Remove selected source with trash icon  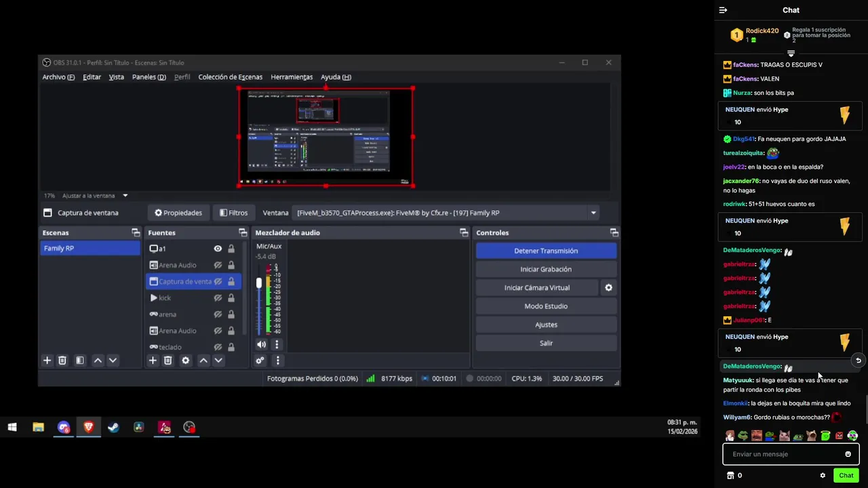pyautogui.click(x=167, y=361)
